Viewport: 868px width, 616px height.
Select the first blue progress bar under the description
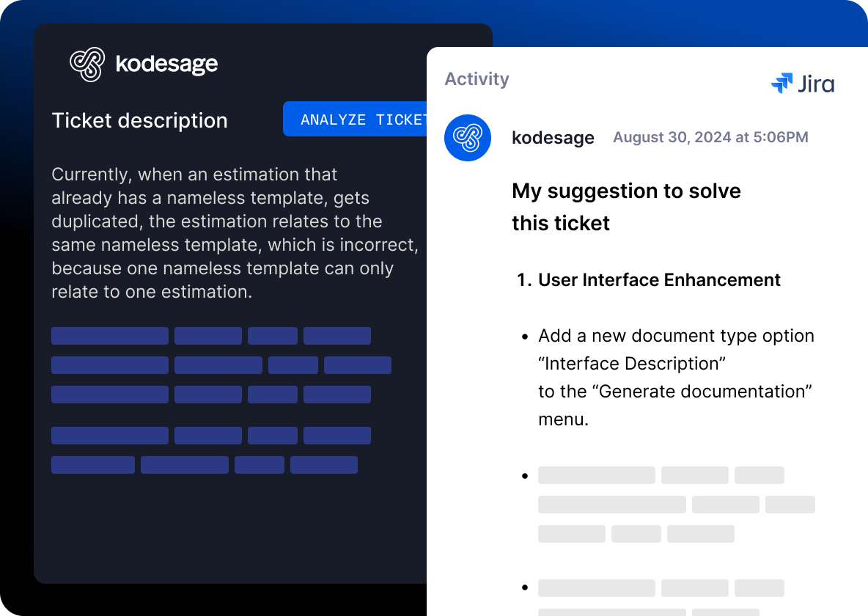coord(109,335)
